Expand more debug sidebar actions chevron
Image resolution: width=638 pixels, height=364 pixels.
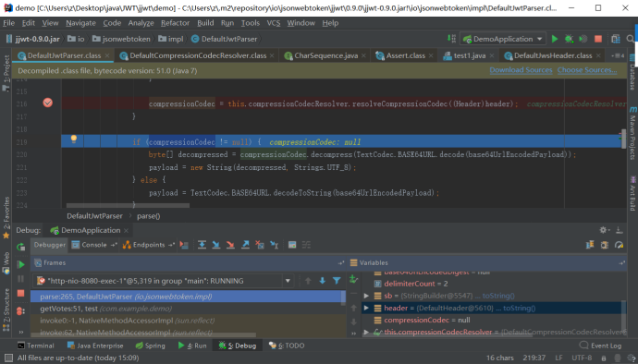[20, 333]
